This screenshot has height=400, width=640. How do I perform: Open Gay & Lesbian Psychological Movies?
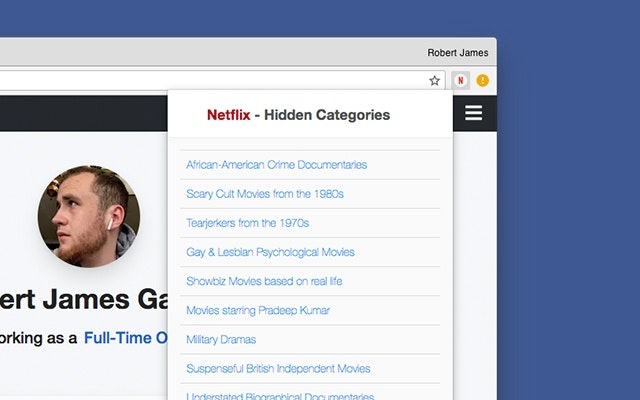[270, 252]
